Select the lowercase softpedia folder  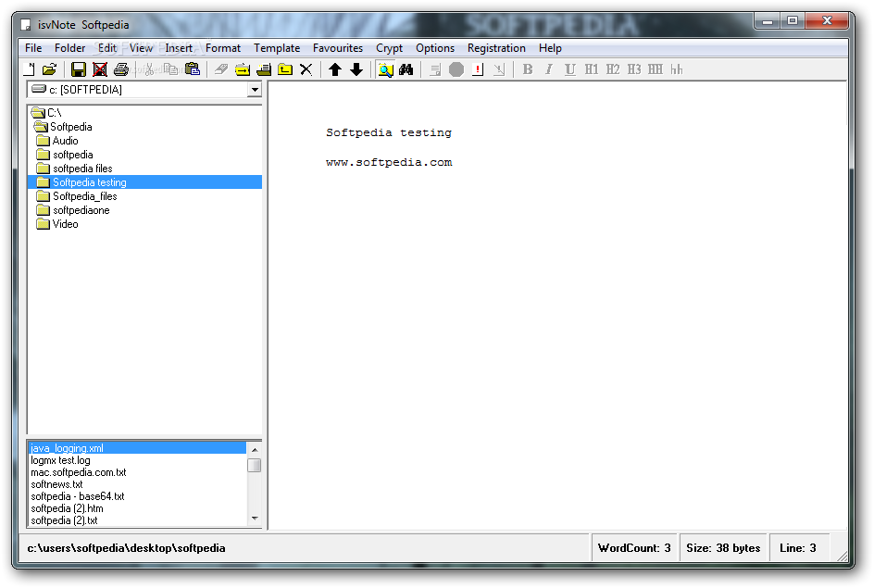point(65,155)
